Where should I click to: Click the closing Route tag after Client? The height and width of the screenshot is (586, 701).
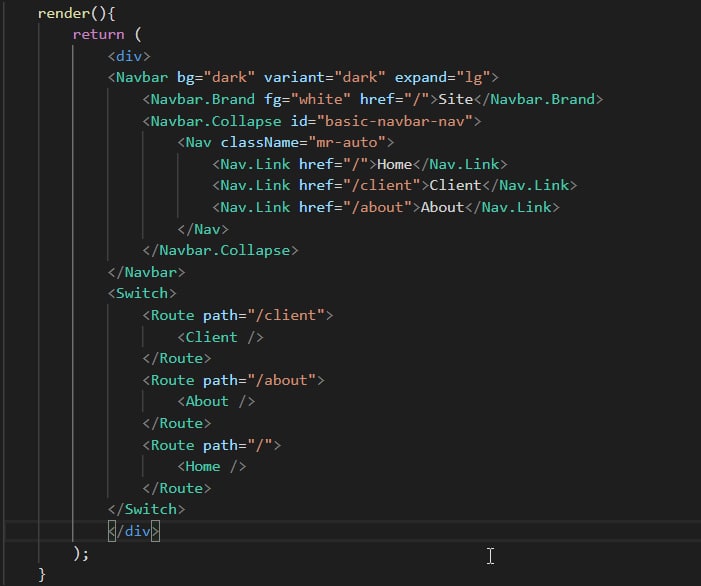(177, 358)
